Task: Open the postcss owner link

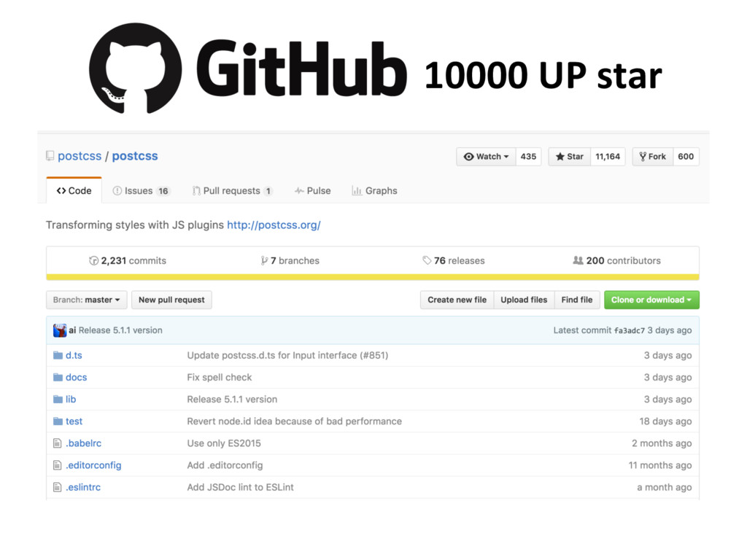Action: pyautogui.click(x=80, y=156)
